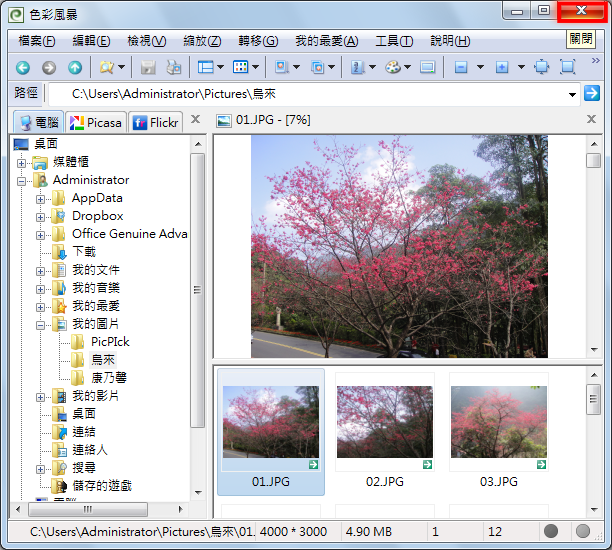Click the full screen view icon
The height and width of the screenshot is (550, 612).
tap(568, 67)
